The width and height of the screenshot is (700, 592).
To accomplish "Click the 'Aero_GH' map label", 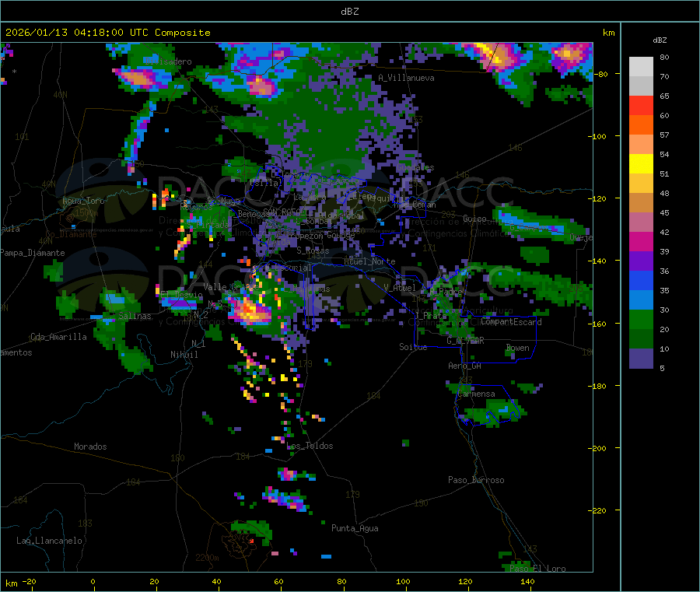I will (x=465, y=366).
